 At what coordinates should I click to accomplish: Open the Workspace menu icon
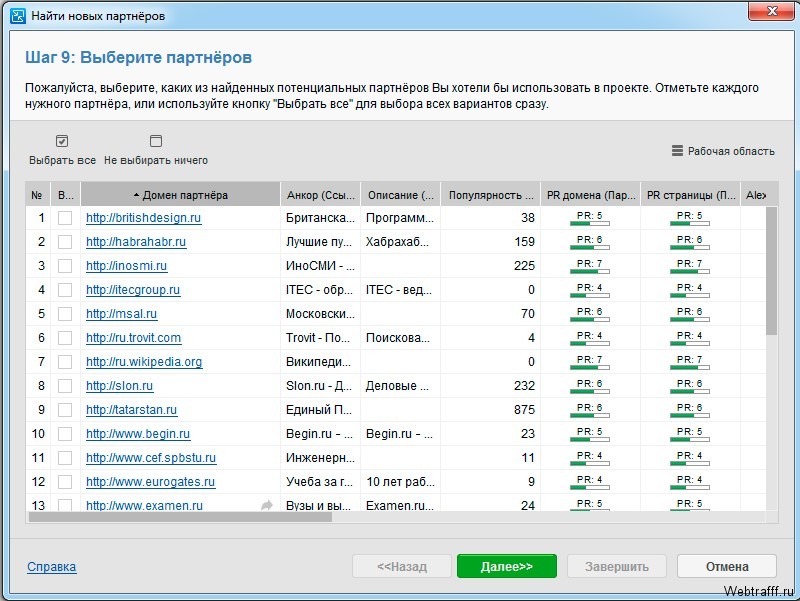pos(677,151)
